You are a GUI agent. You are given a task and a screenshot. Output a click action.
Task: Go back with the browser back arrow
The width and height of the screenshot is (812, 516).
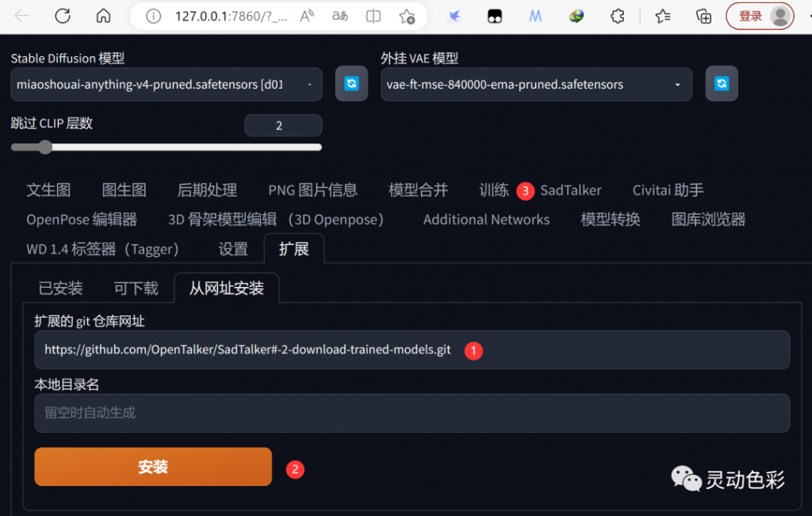[21, 16]
